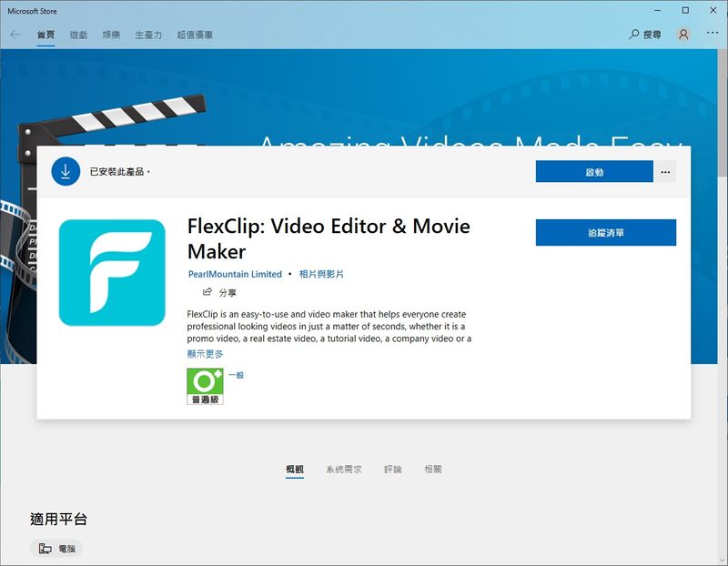This screenshot has width=728, height=566.
Task: Open the 相片與影片 category link
Action: tap(321, 274)
